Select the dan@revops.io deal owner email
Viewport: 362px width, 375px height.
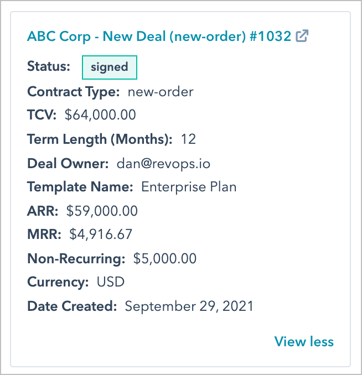(x=163, y=164)
